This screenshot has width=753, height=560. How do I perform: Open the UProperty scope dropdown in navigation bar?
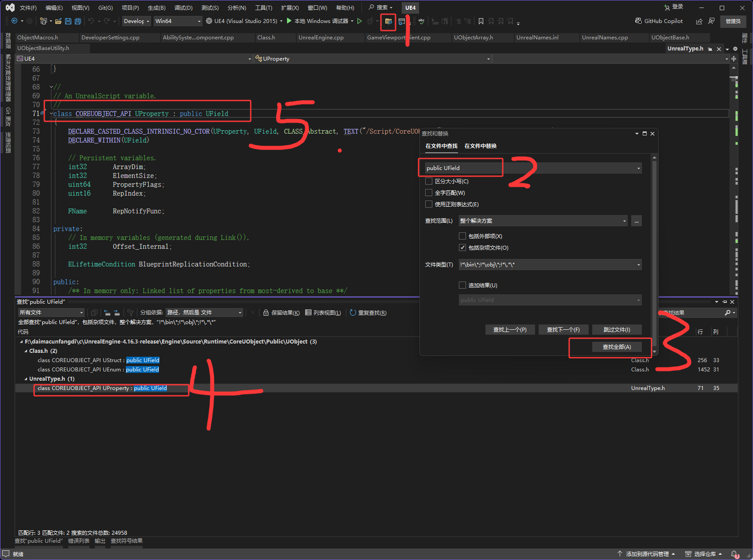tap(373, 58)
